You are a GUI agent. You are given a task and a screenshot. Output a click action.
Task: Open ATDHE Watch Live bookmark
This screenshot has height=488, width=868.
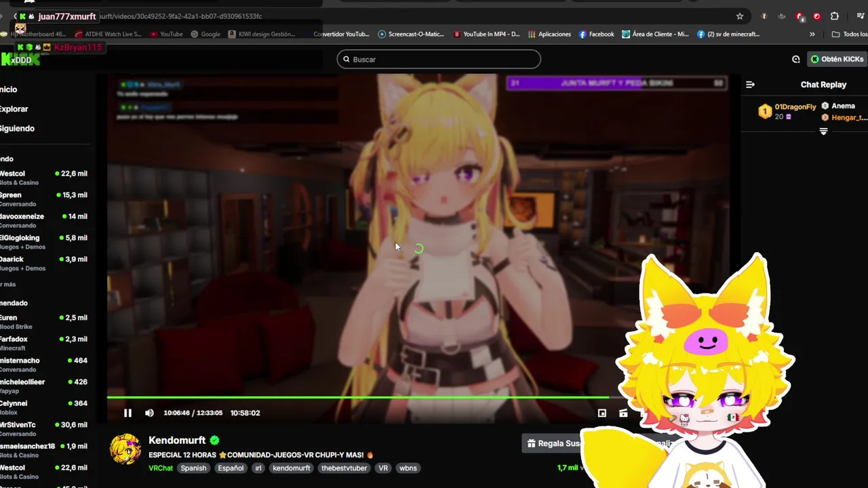click(x=108, y=34)
